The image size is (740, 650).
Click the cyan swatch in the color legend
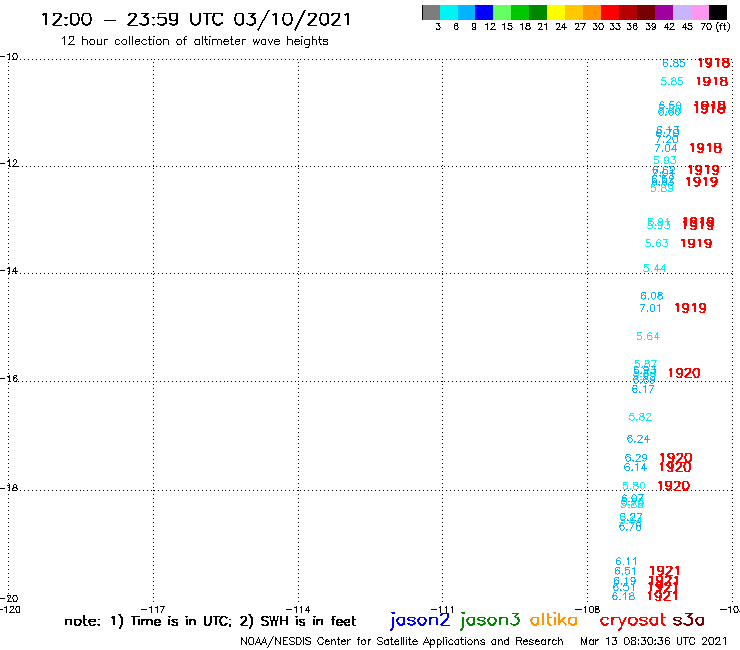[x=449, y=13]
